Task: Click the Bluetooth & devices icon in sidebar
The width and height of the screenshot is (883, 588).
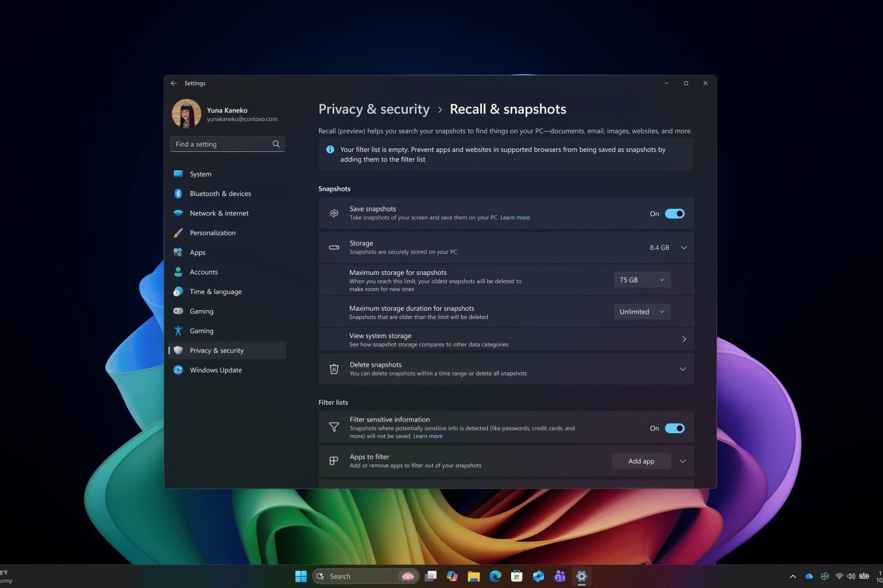Action: tap(178, 194)
